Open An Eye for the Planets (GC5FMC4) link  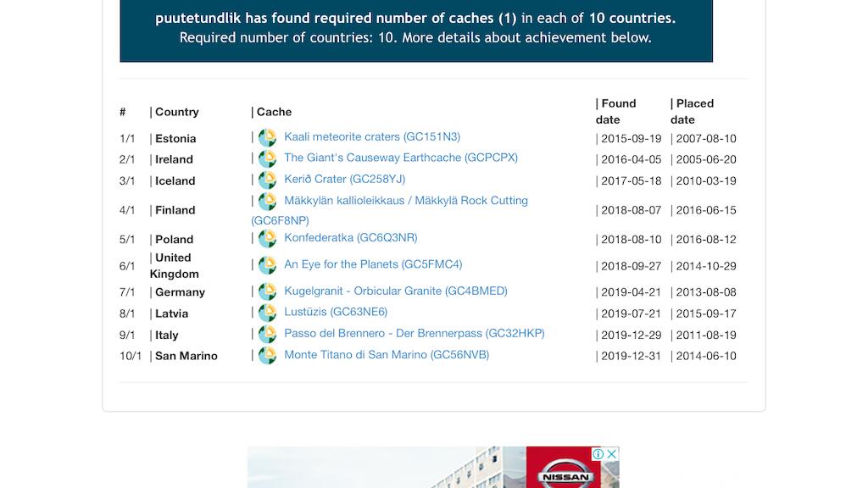(373, 264)
